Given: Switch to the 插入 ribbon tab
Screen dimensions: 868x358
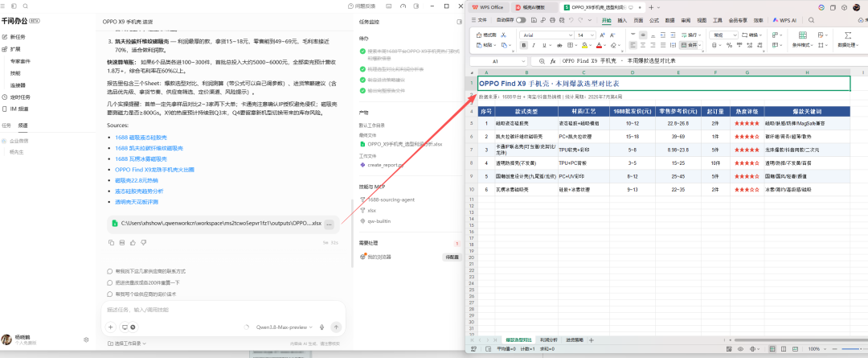Looking at the screenshot, I should tap(622, 20).
